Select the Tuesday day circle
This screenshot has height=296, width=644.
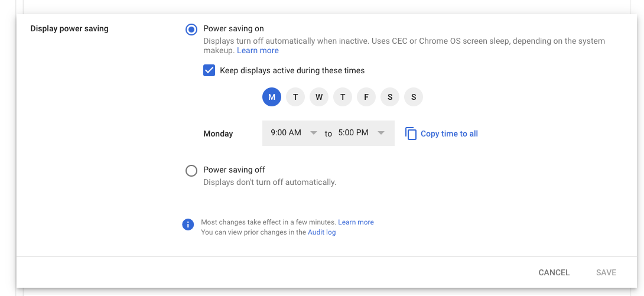[x=295, y=97]
